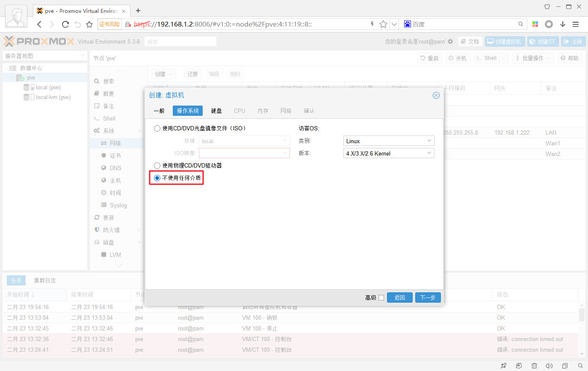Bookmark page with star left of address bar
Screen dimensions: 588x371
coord(89,24)
